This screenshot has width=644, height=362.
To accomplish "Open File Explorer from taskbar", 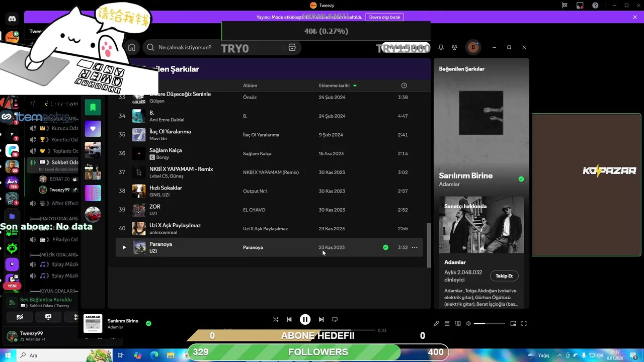I will pyautogui.click(x=171, y=355).
